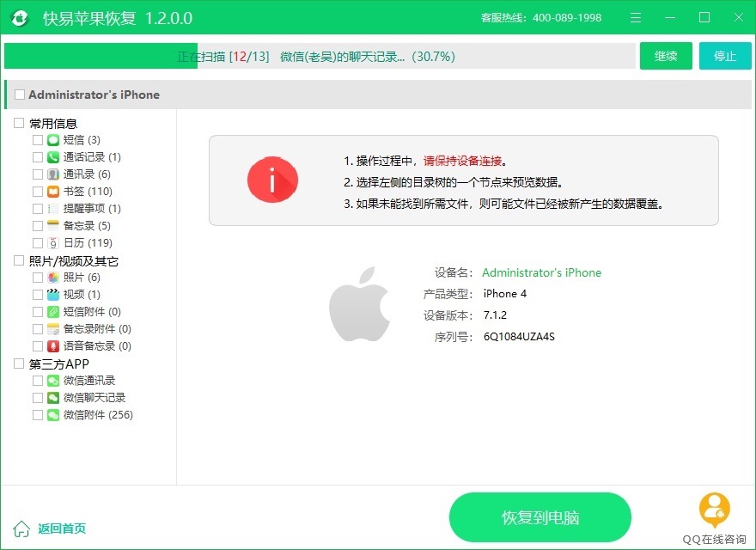Select the 第三方APP category label
Screen dimensions: 756x550
tap(58, 364)
